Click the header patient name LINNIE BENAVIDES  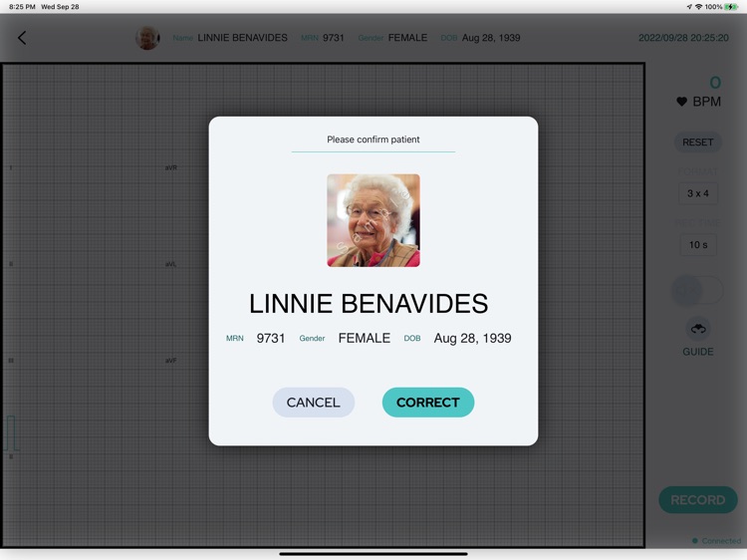(x=242, y=38)
